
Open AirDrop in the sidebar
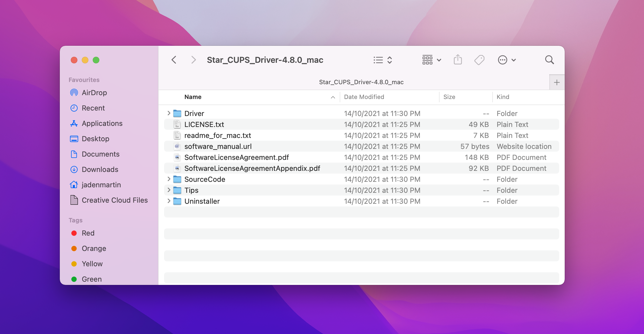click(94, 93)
